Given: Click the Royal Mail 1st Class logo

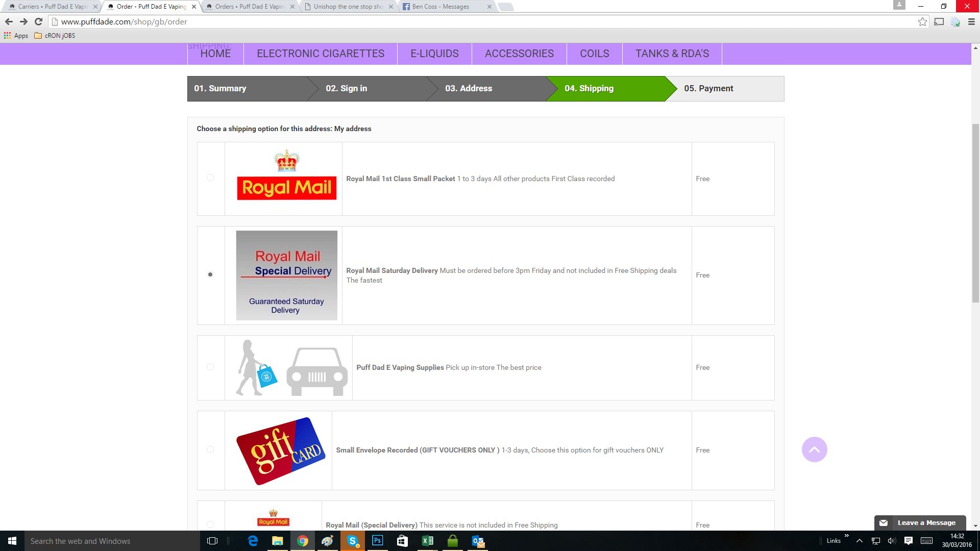Looking at the screenshot, I should (287, 175).
